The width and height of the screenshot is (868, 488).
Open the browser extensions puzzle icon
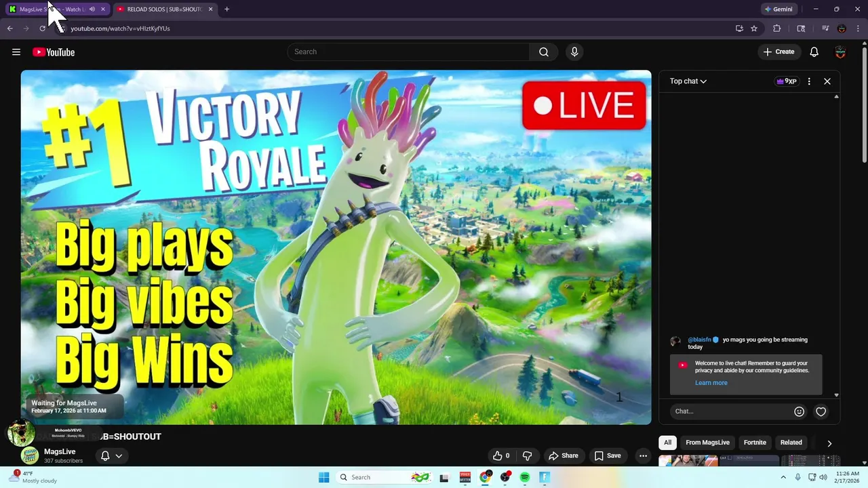777,28
